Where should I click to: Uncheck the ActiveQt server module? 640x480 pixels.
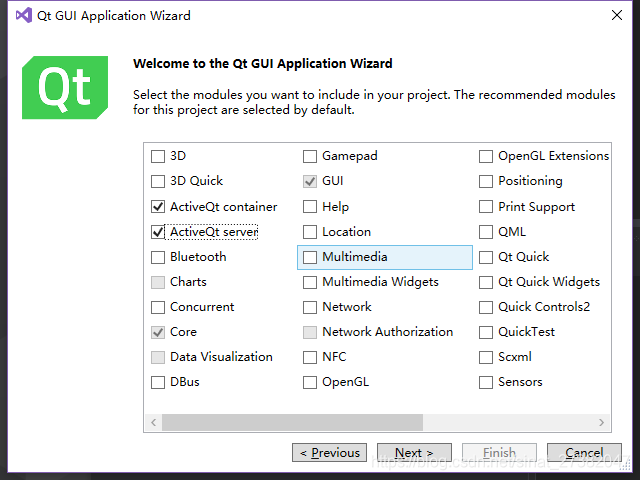pyautogui.click(x=158, y=232)
